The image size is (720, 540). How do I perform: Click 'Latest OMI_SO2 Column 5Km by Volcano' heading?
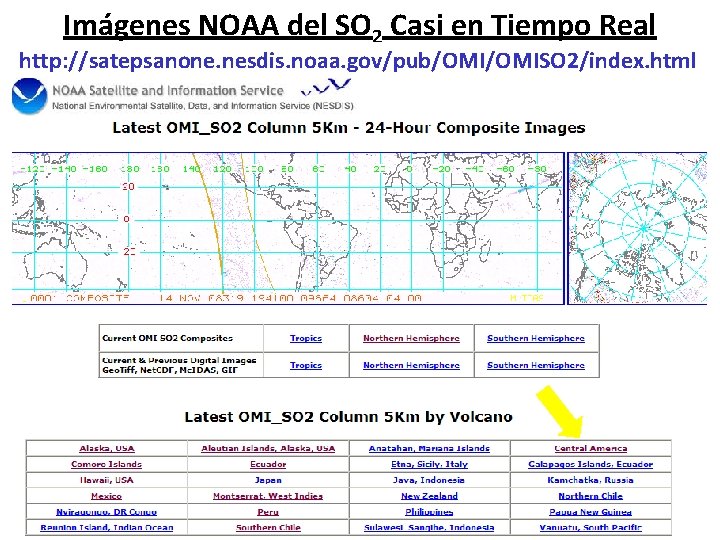coord(349,417)
